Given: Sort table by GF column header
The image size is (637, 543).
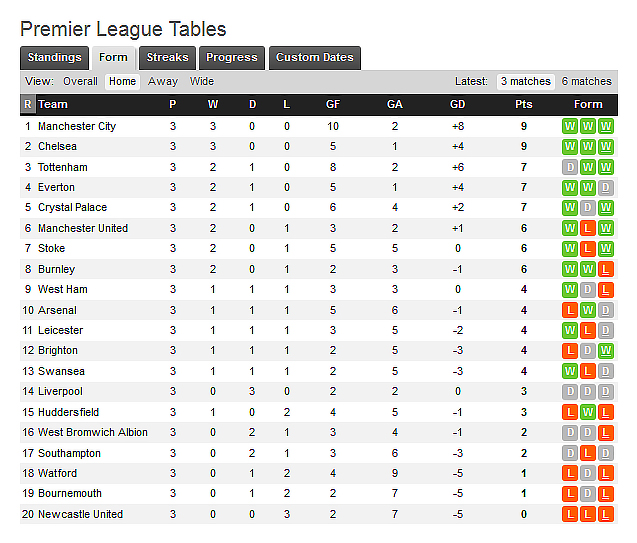Looking at the screenshot, I should (332, 104).
